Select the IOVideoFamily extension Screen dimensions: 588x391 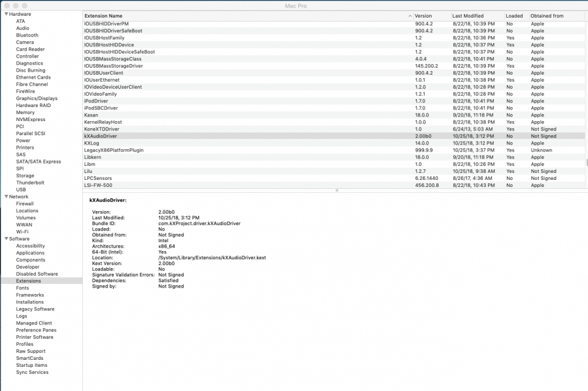pos(334,94)
